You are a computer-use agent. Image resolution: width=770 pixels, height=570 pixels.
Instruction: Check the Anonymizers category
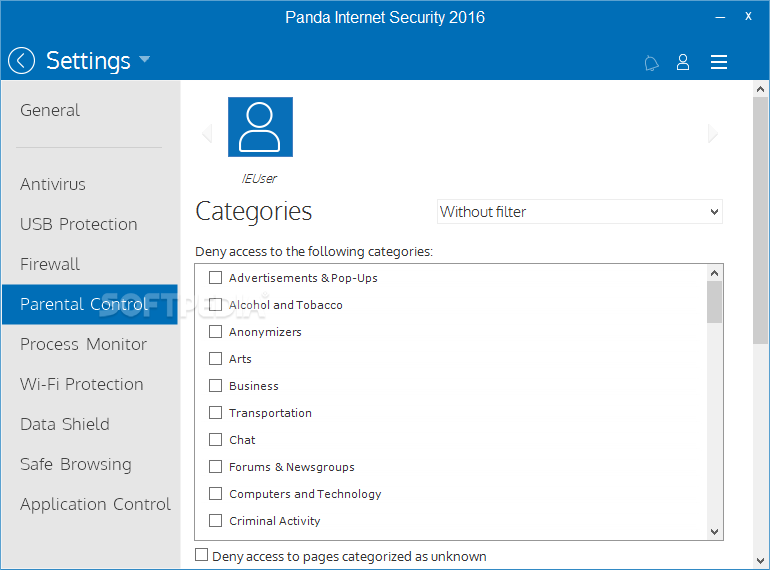coord(215,332)
